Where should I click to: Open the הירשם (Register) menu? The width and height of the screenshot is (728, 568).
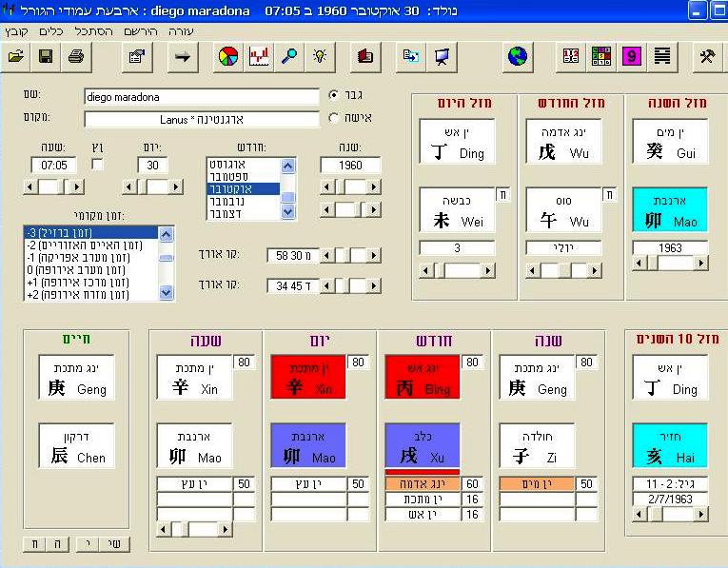click(x=141, y=31)
